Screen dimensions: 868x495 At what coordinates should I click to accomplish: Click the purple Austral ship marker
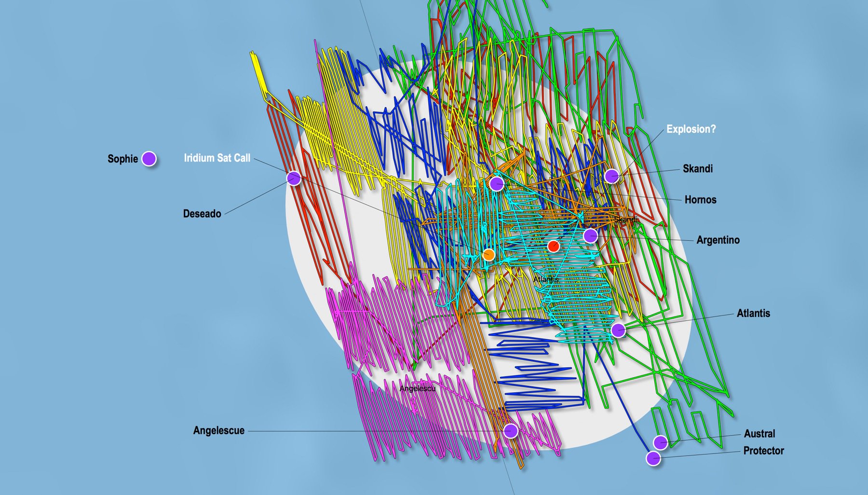(x=660, y=442)
